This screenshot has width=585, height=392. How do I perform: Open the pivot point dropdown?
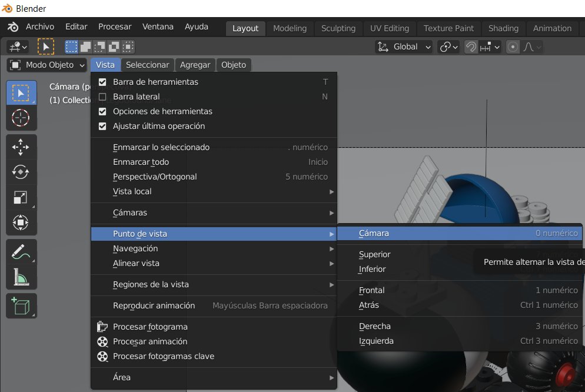coord(448,47)
